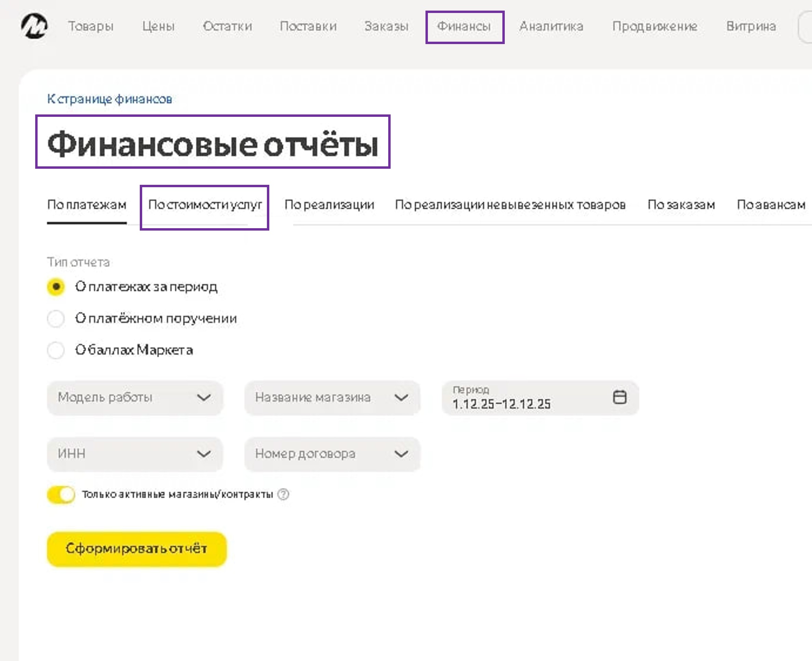Viewport: 812px width, 661px height.
Task: Expand the ИНН dropdown
Action: point(135,454)
